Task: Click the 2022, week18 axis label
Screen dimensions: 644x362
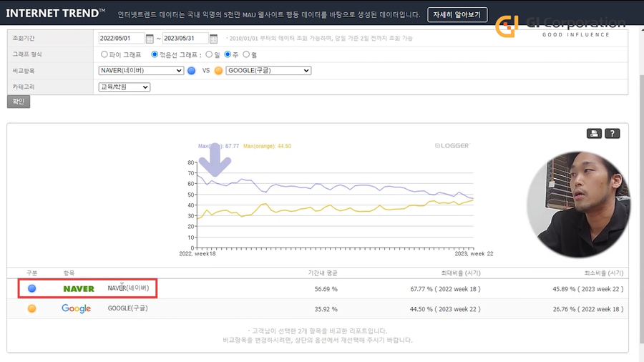Action: [197, 254]
